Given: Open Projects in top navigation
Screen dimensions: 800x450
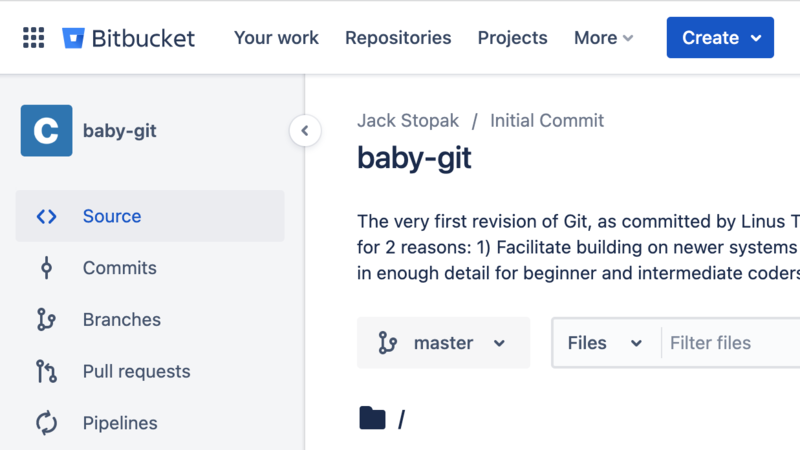Looking at the screenshot, I should 512,38.
